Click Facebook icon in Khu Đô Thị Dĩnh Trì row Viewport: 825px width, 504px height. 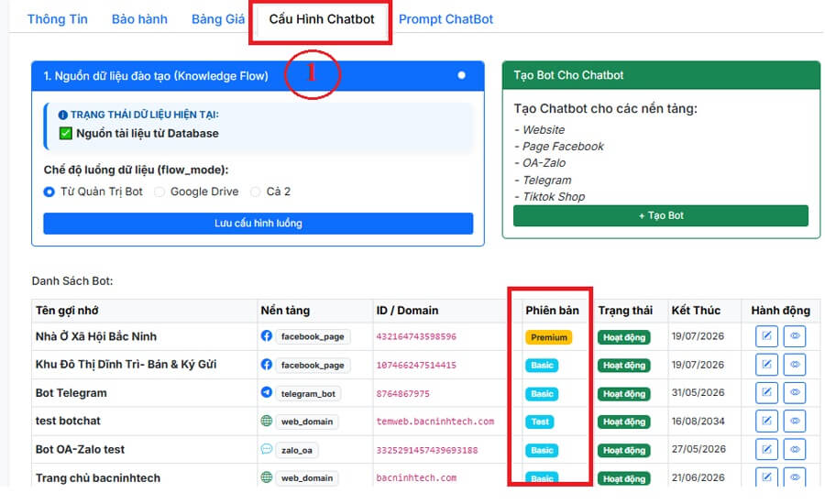(x=267, y=364)
